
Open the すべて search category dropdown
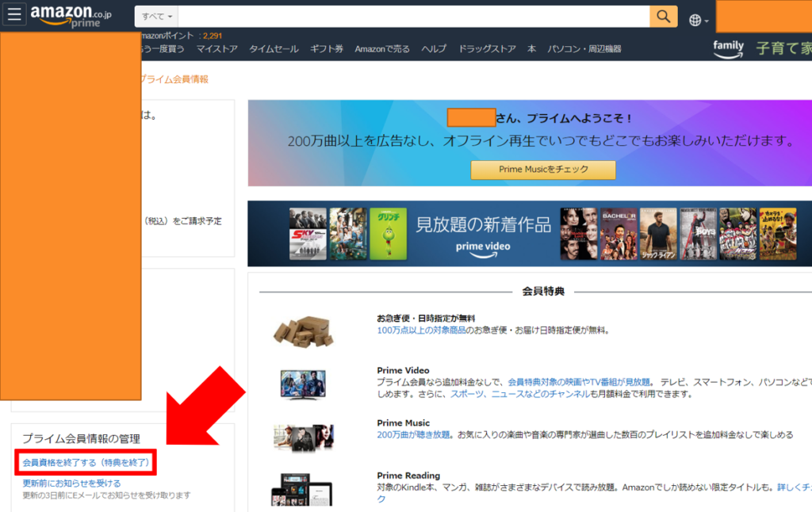tap(156, 17)
